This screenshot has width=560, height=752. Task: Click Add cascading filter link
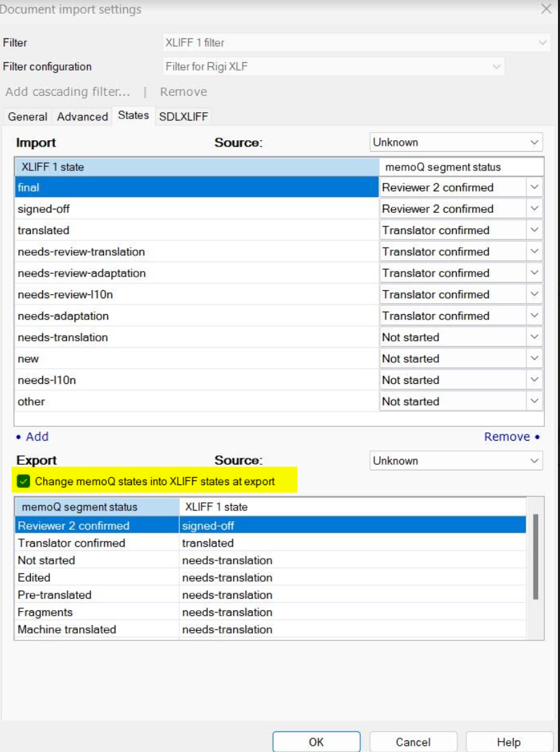point(68,92)
